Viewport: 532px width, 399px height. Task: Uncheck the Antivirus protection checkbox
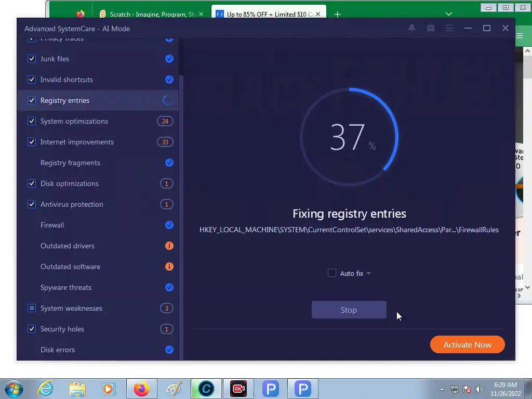pyautogui.click(x=32, y=204)
